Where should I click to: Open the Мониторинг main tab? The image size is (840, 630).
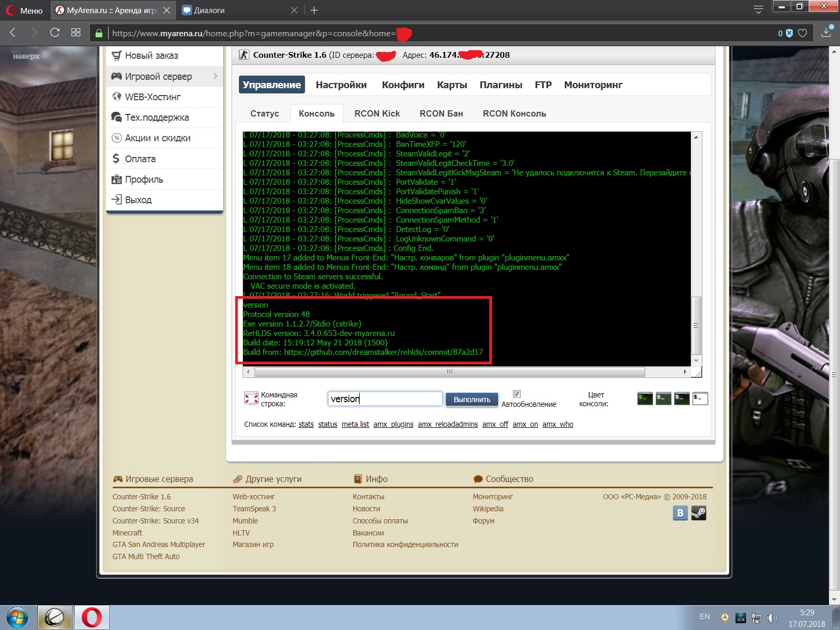pyautogui.click(x=593, y=85)
